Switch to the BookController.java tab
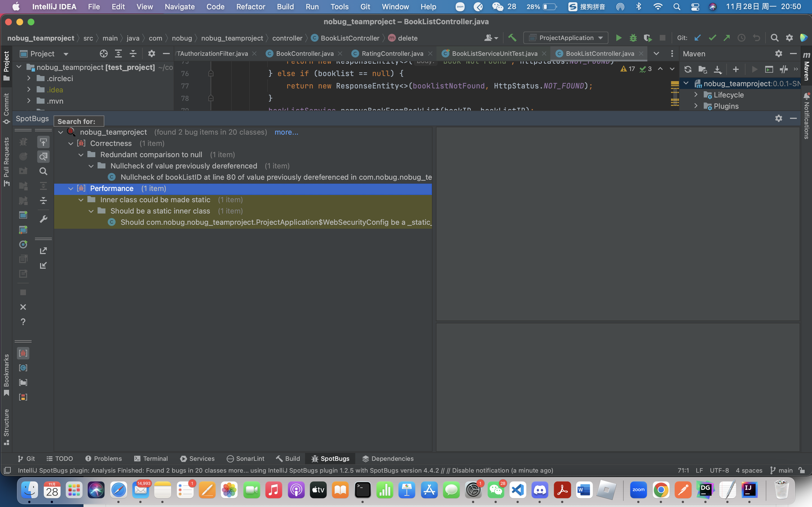The image size is (812, 507). (304, 54)
